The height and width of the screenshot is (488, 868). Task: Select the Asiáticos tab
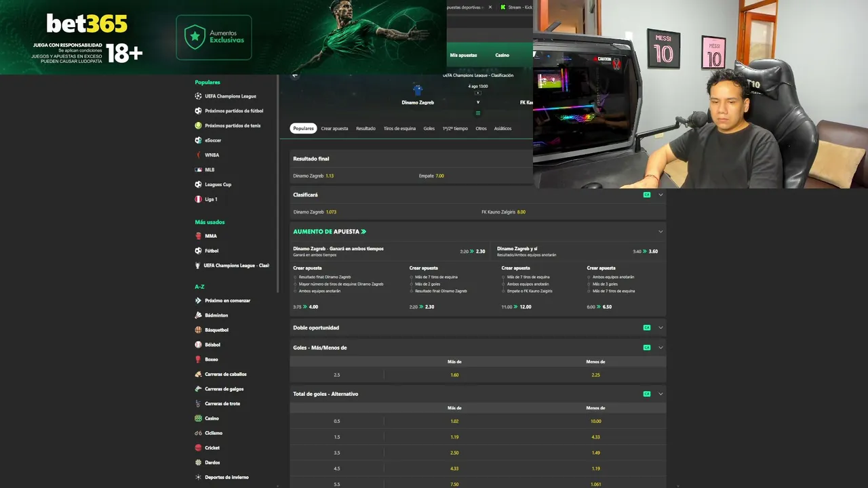[502, 128]
